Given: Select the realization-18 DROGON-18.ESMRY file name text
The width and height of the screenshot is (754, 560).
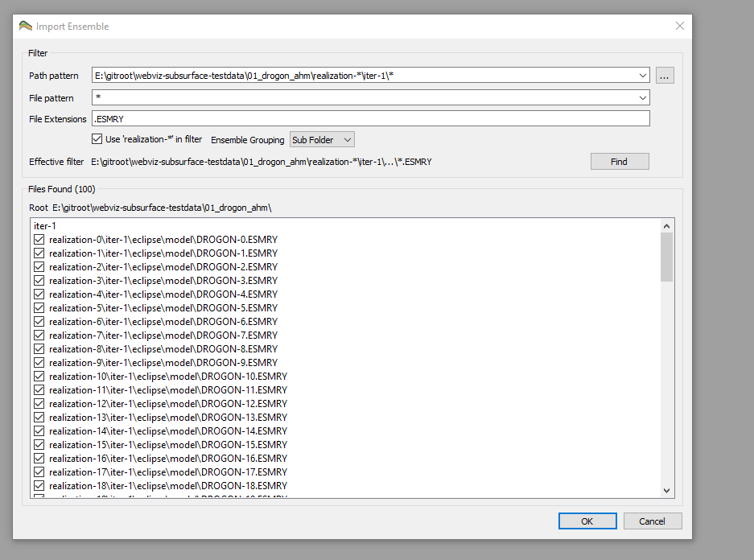Looking at the screenshot, I should point(168,486).
